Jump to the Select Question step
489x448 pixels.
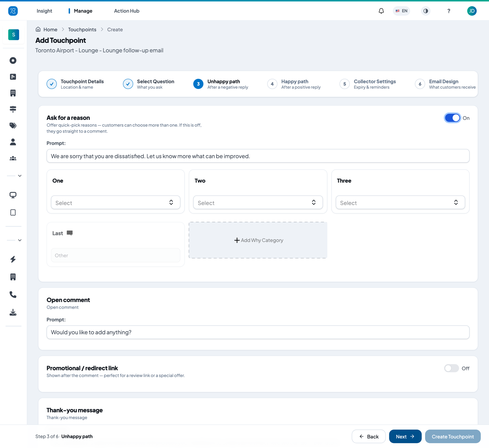click(149, 84)
